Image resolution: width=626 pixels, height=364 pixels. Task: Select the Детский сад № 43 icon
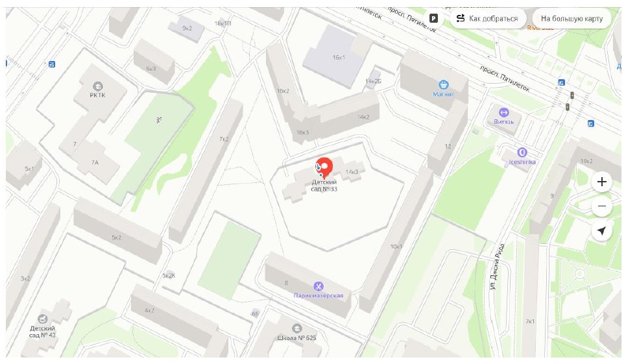point(42,319)
